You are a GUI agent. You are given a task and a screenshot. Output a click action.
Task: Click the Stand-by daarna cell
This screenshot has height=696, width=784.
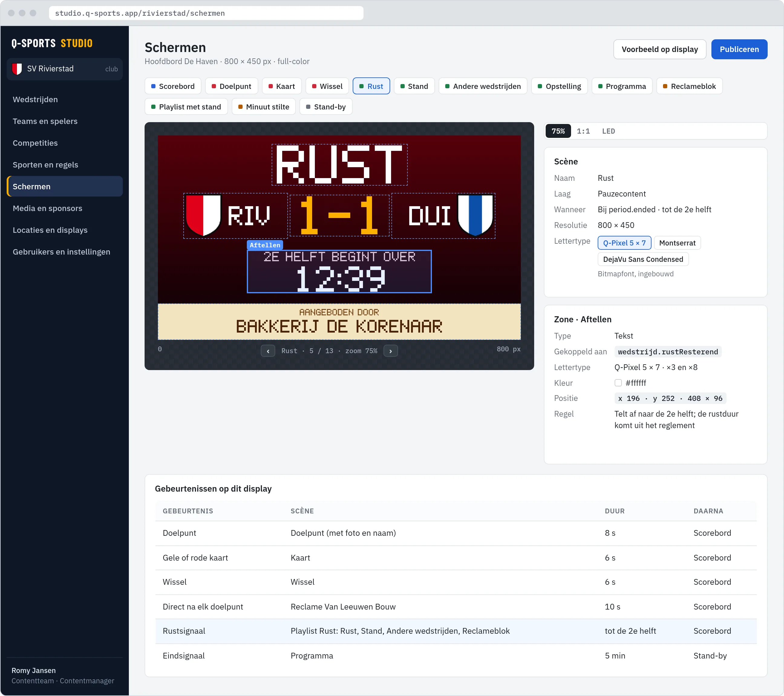click(x=710, y=656)
